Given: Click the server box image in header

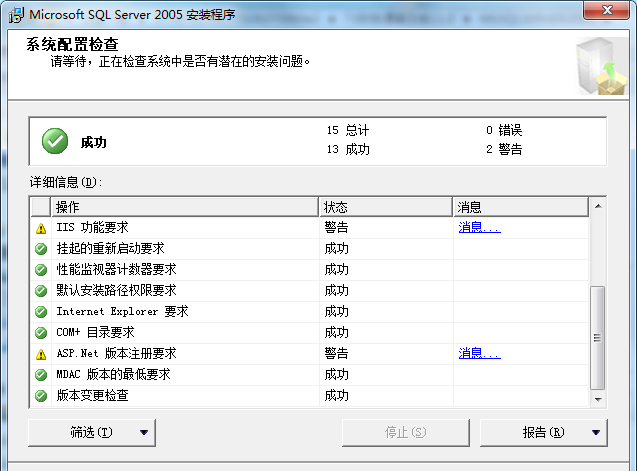Looking at the screenshot, I should click(x=601, y=66).
